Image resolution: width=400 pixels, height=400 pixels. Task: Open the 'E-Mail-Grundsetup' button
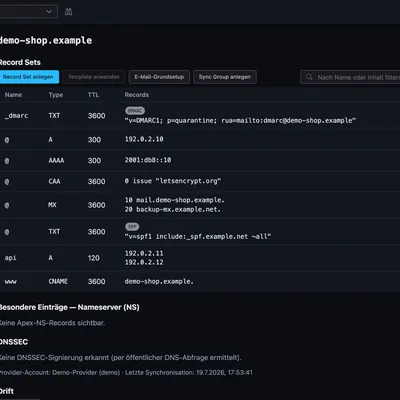click(159, 77)
